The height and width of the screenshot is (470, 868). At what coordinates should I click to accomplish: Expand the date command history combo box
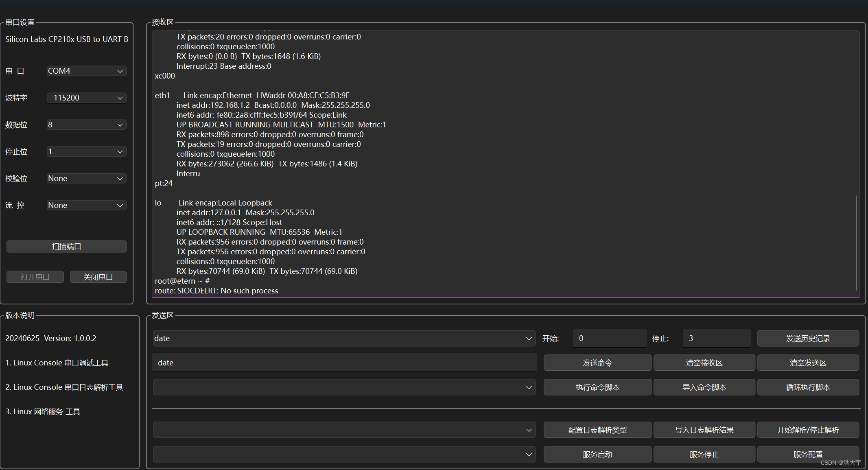(344, 338)
